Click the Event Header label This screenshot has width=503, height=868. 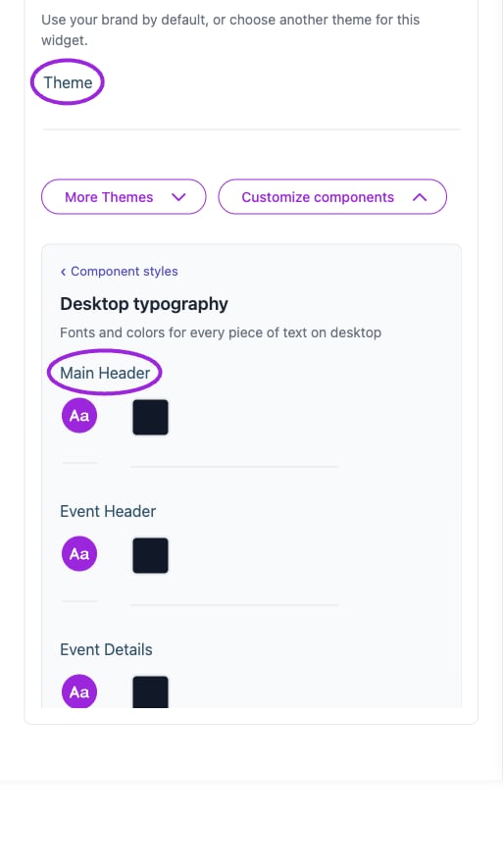pos(108,511)
